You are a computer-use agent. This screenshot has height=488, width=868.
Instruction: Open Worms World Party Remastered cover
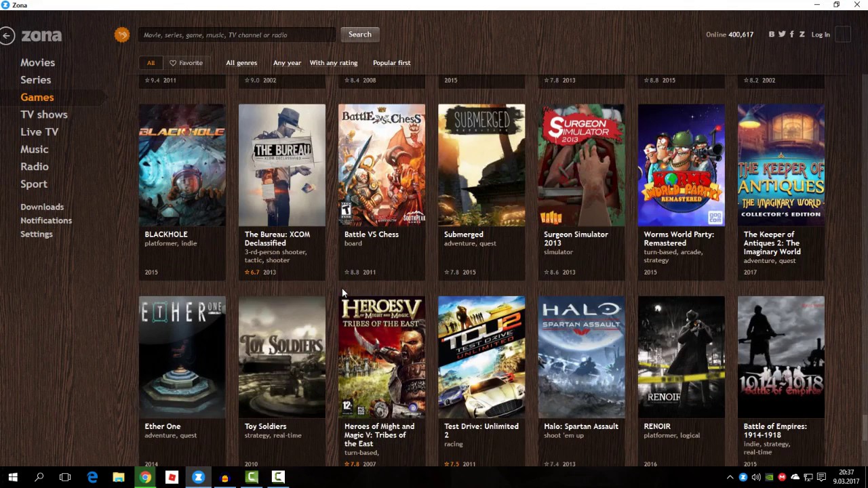pyautogui.click(x=682, y=165)
